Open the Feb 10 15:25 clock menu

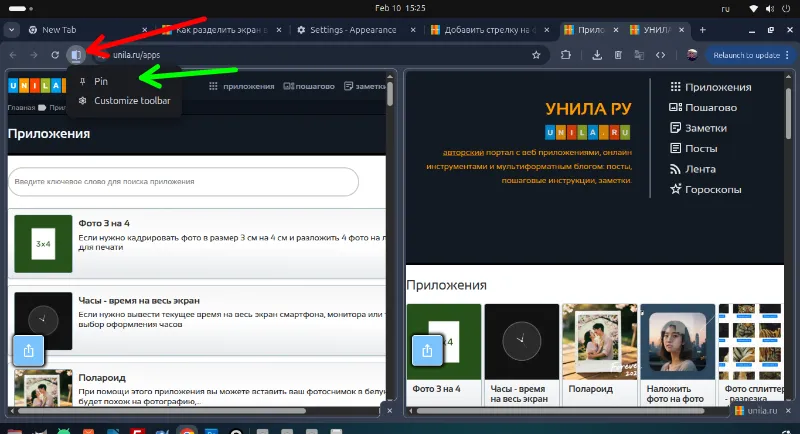point(400,8)
